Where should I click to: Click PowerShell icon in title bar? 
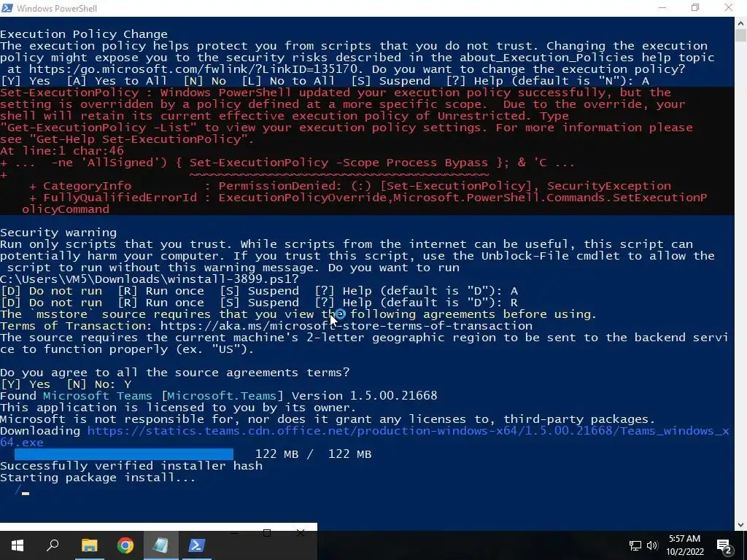point(7,8)
